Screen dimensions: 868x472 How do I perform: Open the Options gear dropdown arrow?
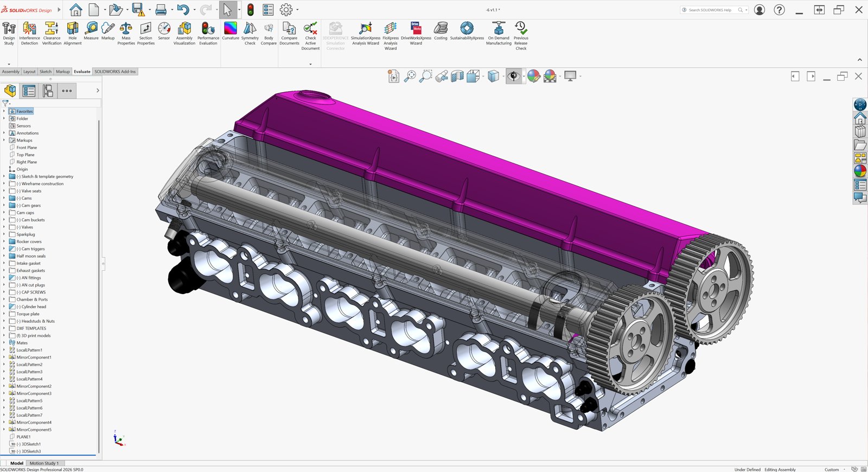point(297,10)
